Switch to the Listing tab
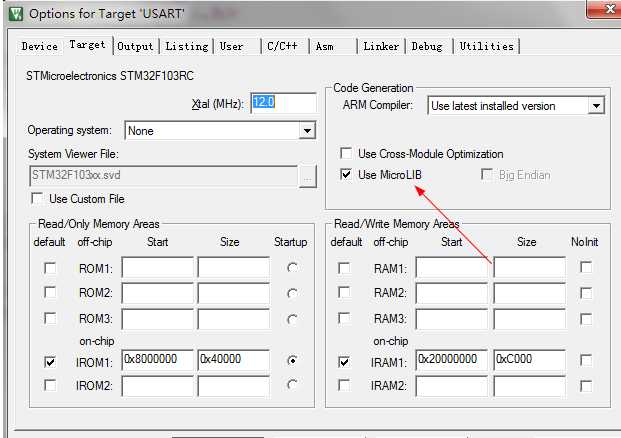The height and width of the screenshot is (438, 621). coord(187,46)
